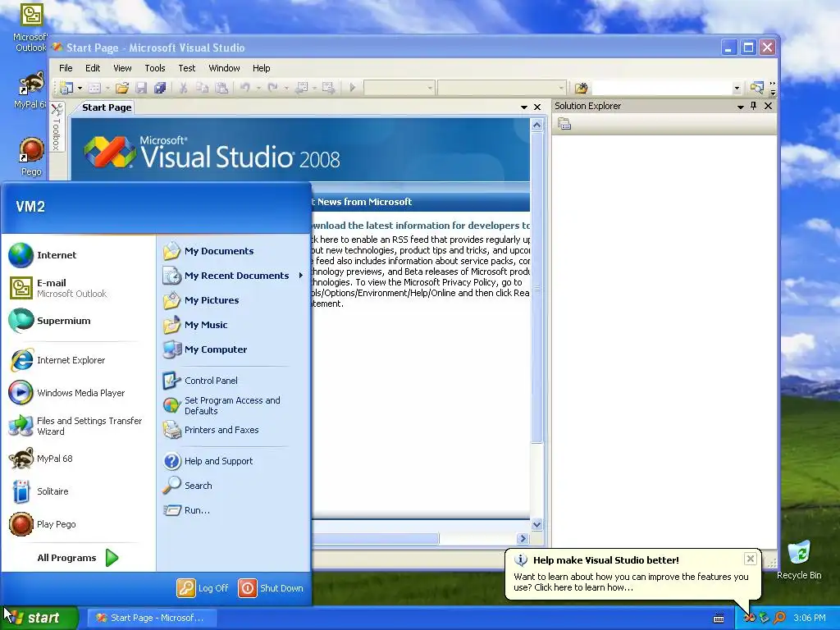Open the Find combo box dropdown arrow

[x=737, y=88]
